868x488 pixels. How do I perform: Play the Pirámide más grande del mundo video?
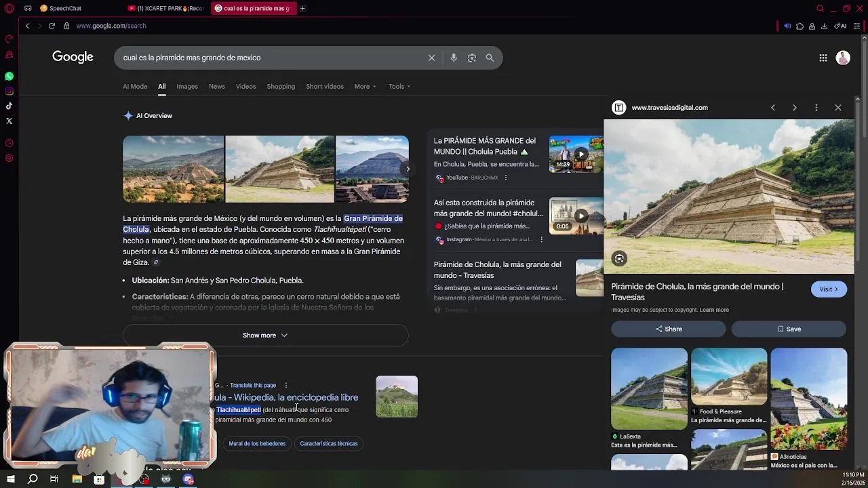pos(580,154)
